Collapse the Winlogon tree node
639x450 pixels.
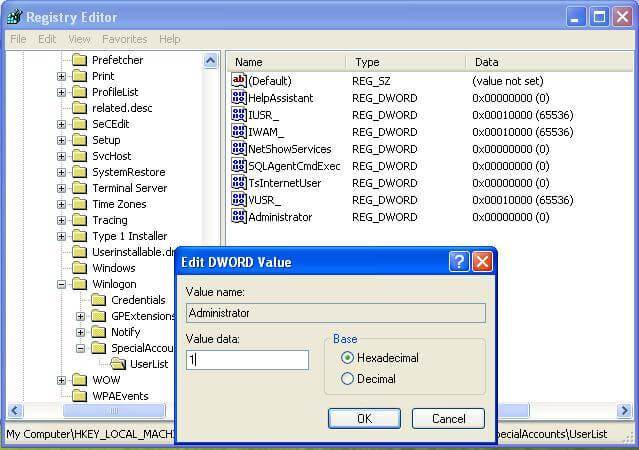tap(62, 284)
